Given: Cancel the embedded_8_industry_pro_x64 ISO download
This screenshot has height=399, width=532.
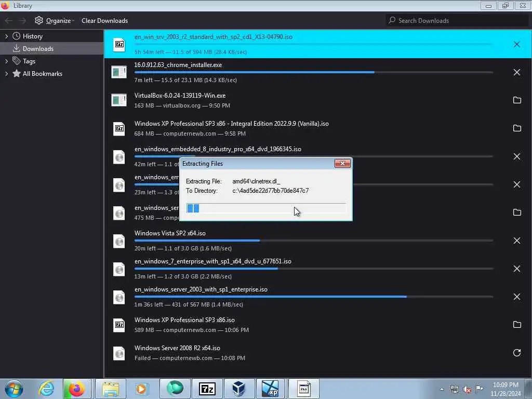Looking at the screenshot, I should [516, 156].
